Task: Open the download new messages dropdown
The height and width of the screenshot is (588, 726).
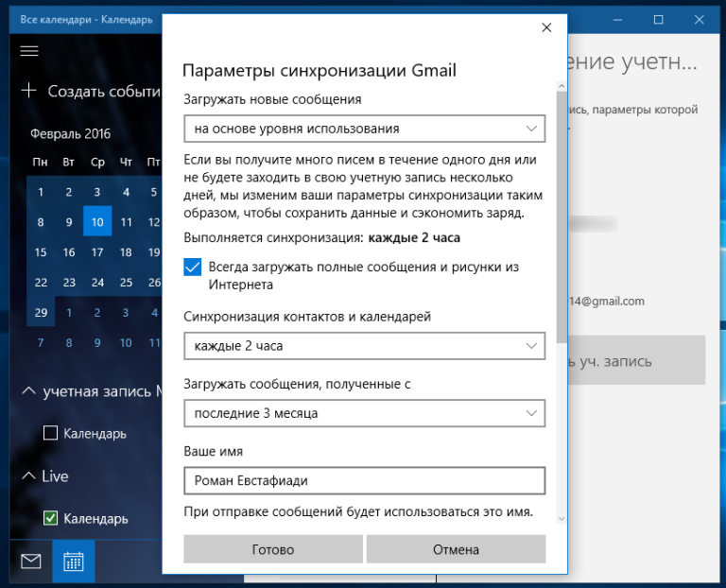Action: click(x=364, y=128)
